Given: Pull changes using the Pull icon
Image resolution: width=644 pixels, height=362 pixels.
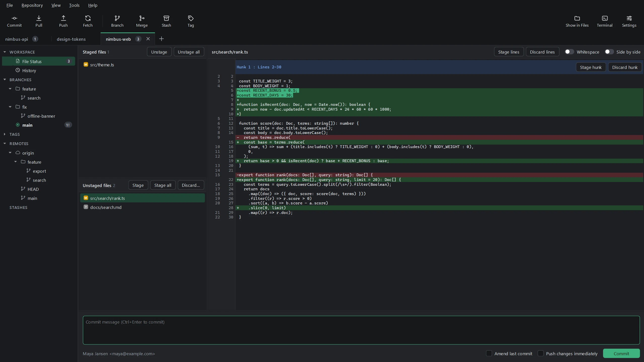Looking at the screenshot, I should point(39,21).
